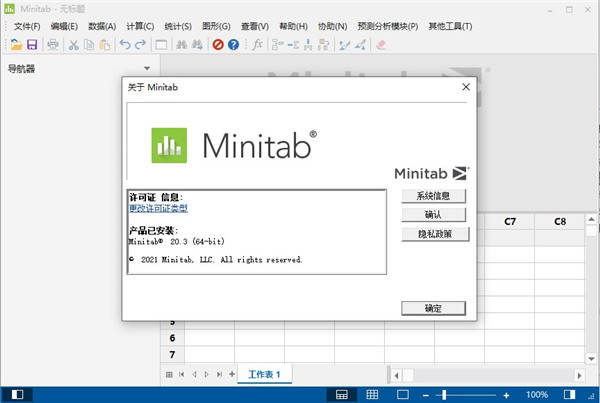This screenshot has height=403, width=600.
Task: Click the 隐私政策 button
Action: pos(435,234)
